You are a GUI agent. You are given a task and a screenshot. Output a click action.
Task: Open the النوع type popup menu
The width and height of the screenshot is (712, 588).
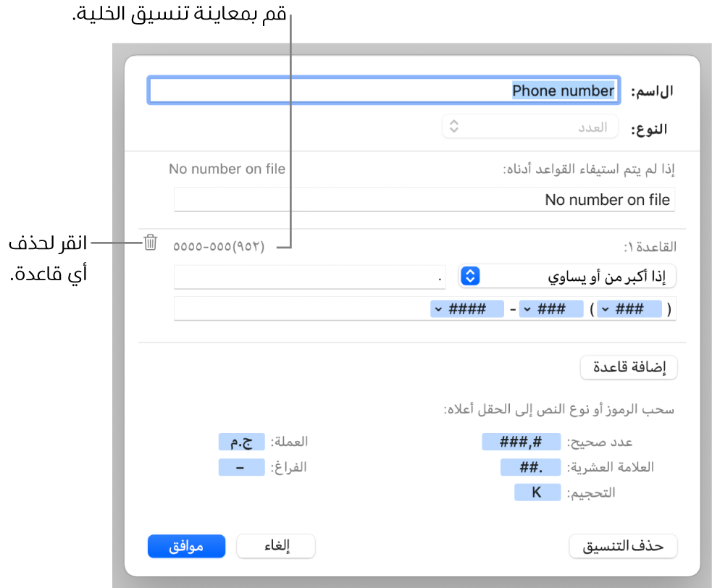530,127
